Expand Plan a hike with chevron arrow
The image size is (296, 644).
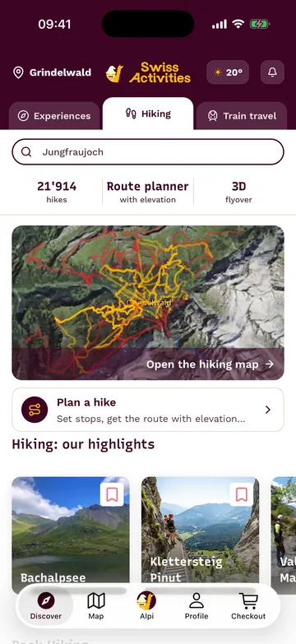(268, 410)
